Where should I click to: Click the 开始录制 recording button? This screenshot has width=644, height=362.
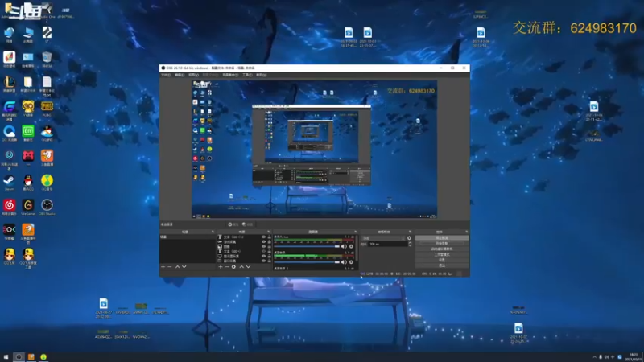[x=442, y=244]
